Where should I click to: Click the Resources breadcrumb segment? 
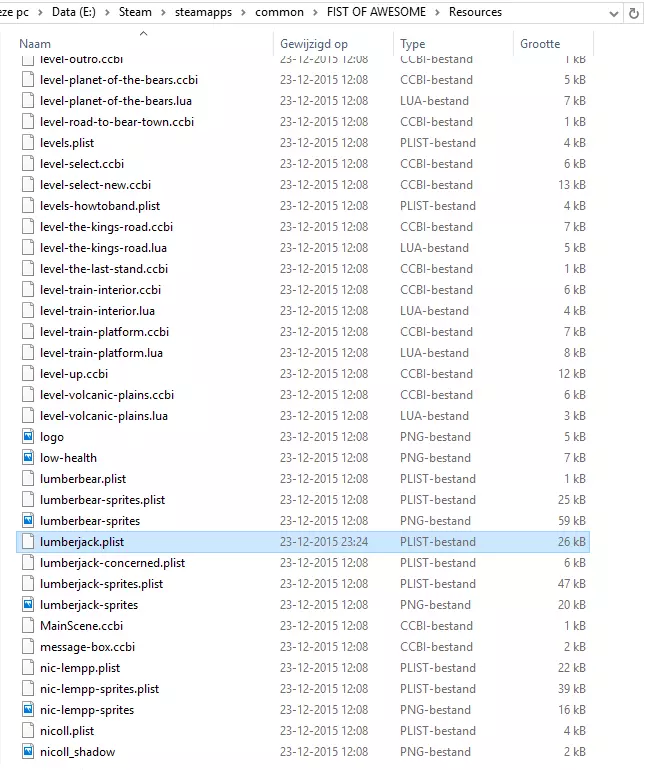[475, 12]
